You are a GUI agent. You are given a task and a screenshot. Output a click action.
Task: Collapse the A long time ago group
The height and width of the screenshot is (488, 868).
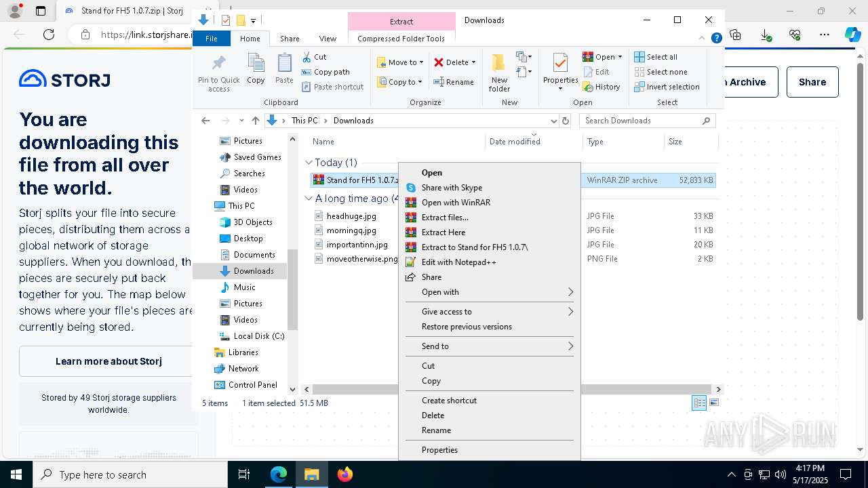coord(309,199)
